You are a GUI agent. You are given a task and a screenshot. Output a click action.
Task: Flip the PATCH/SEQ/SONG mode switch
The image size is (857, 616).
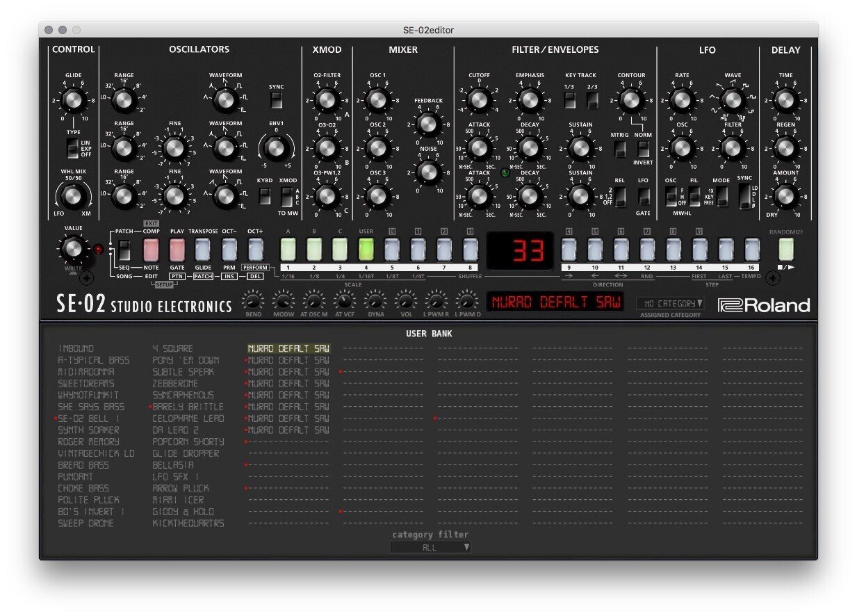(x=124, y=249)
